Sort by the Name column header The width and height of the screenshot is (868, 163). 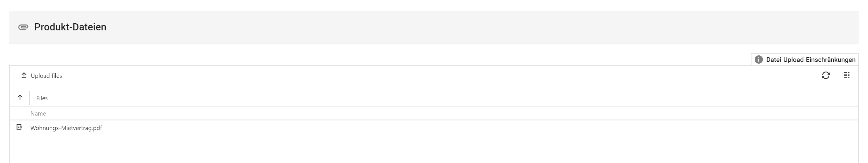[x=38, y=114]
